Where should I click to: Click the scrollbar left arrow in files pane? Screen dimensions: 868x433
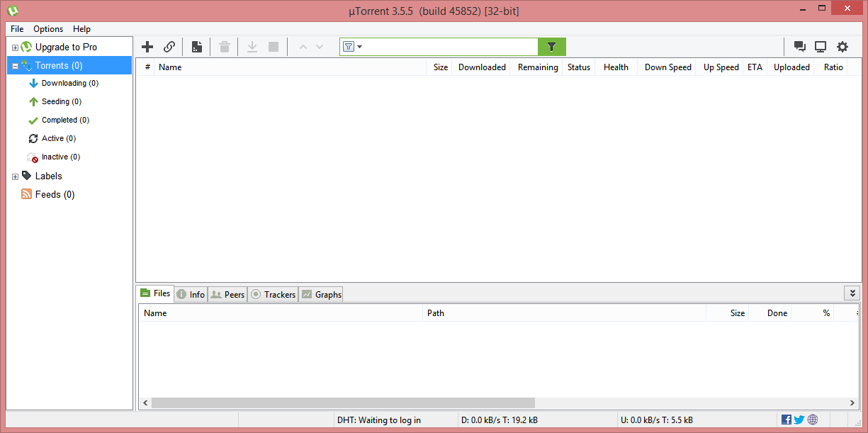point(145,403)
